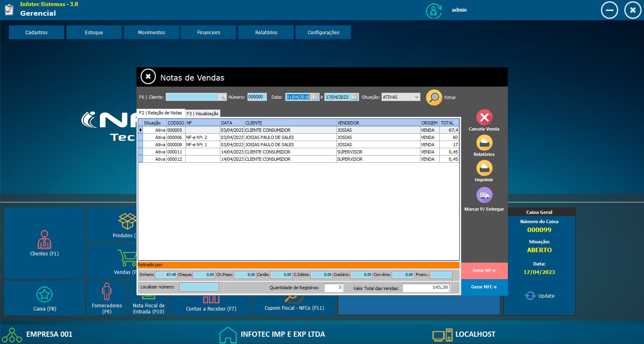Click the Cancela Venda red X icon
The height and width of the screenshot is (344, 644).
[484, 117]
